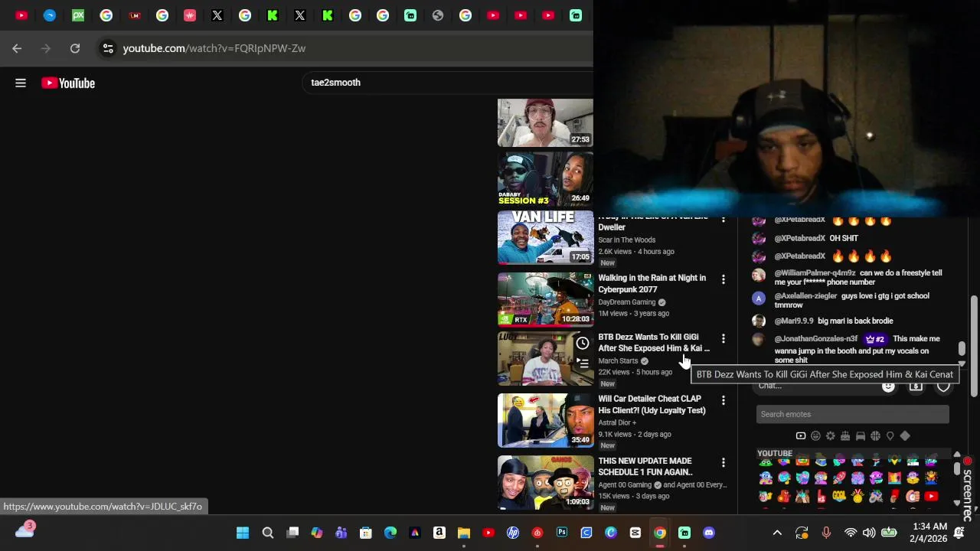The height and width of the screenshot is (551, 980).
Task: Visit the DayDream Gaming channel
Action: point(626,302)
